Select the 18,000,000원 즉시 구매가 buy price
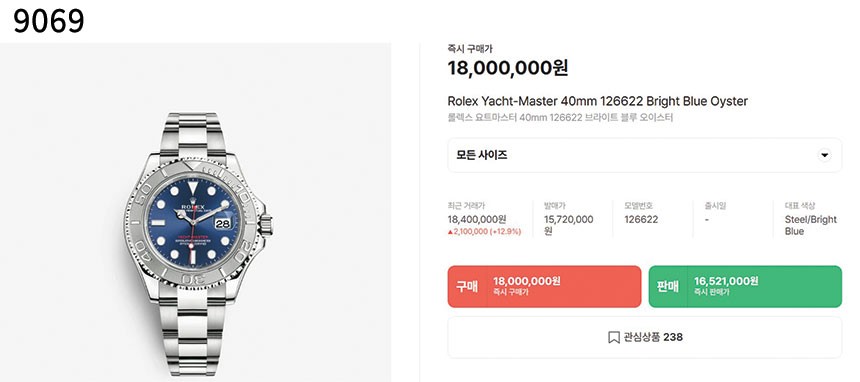The image size is (860, 382). 564,286
